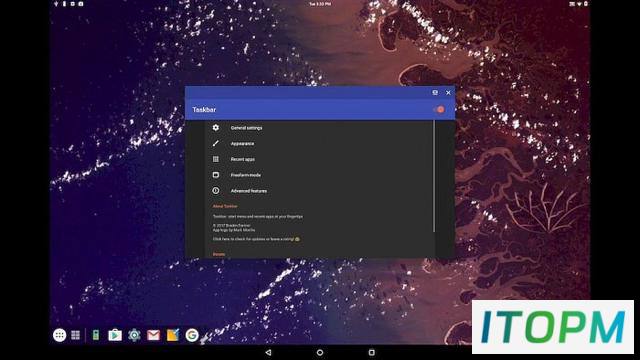Launch the Play Store from the taskbar
The width and height of the screenshot is (640, 360).
coord(115,335)
